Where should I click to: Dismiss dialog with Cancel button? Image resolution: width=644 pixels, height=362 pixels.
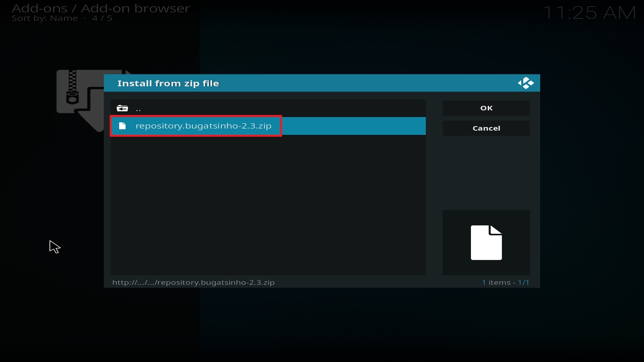(x=486, y=128)
